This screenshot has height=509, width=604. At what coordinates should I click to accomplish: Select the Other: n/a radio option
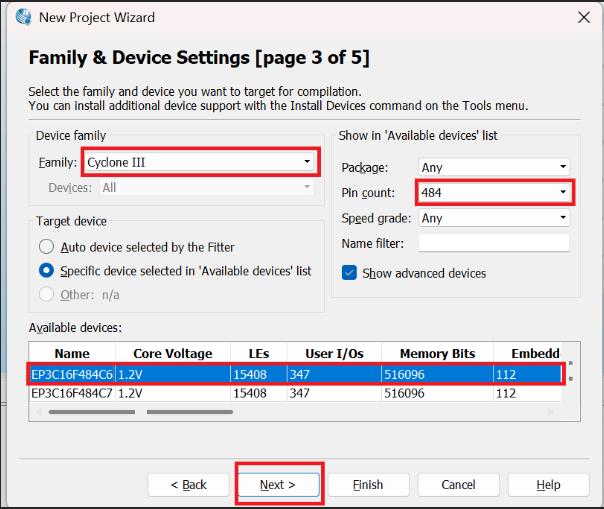point(46,294)
